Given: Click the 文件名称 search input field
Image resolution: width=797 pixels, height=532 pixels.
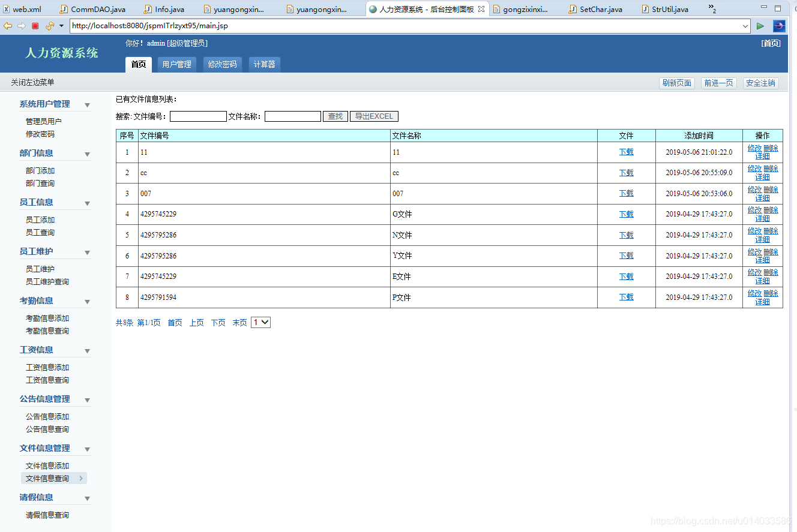Looking at the screenshot, I should coord(293,116).
